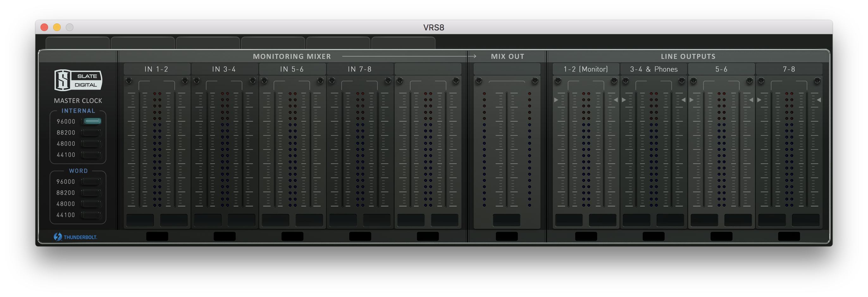Click the black display box beneath the 1-2 (Monitor) strip

[586, 236]
